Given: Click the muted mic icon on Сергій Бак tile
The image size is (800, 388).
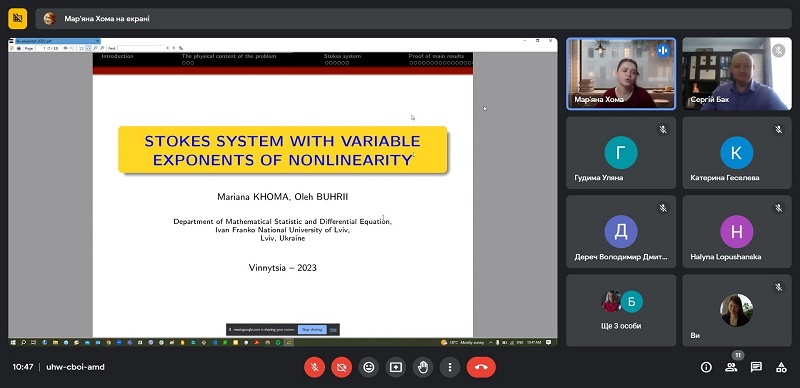Looking at the screenshot, I should point(779,51).
